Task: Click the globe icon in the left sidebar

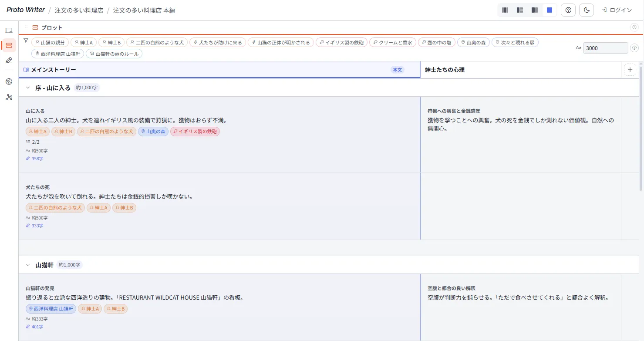Action: 9,81
